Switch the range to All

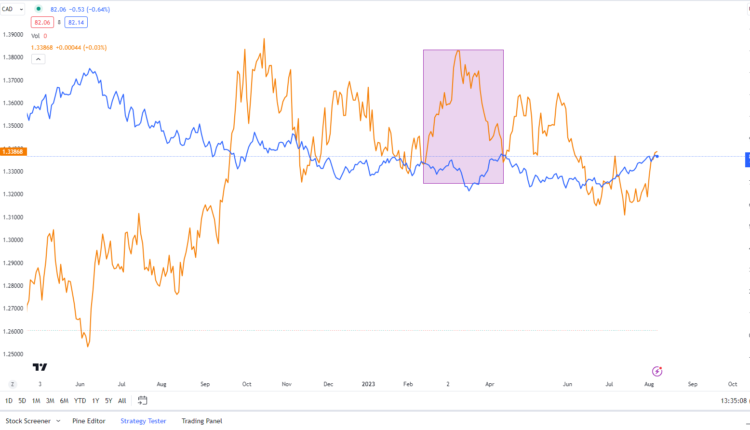tap(122, 401)
